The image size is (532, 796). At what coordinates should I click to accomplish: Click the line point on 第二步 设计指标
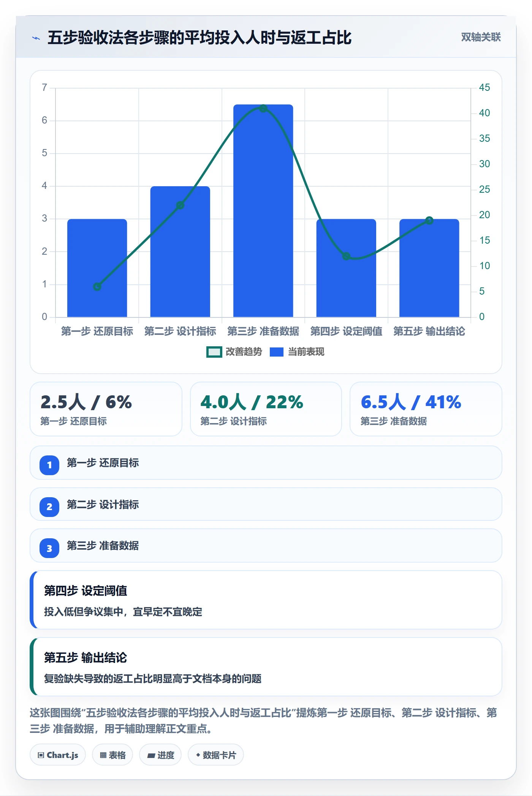click(x=180, y=205)
